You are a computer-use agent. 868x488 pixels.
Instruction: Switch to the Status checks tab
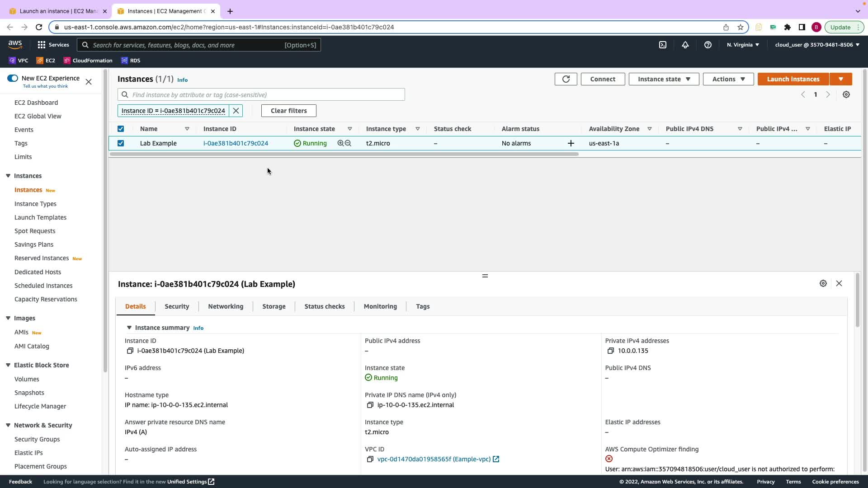tap(324, 306)
